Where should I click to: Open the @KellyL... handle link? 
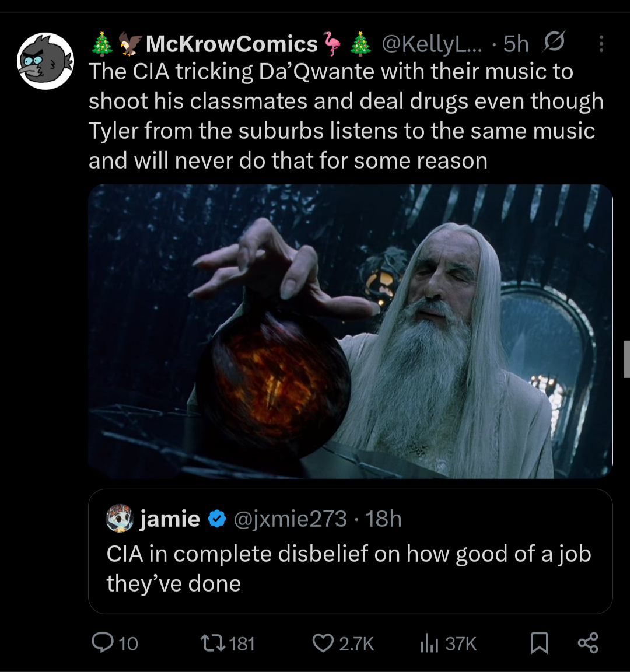click(x=432, y=44)
